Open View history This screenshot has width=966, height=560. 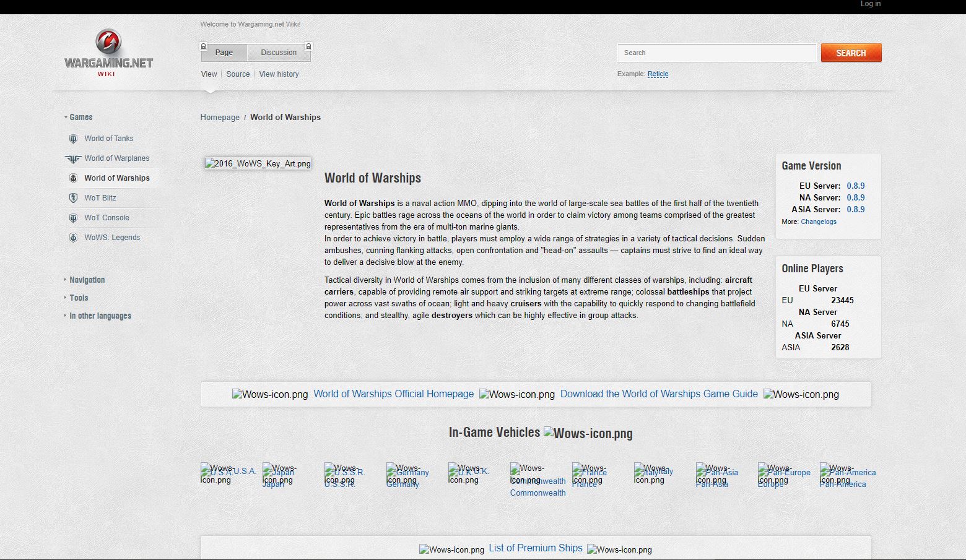click(x=279, y=74)
